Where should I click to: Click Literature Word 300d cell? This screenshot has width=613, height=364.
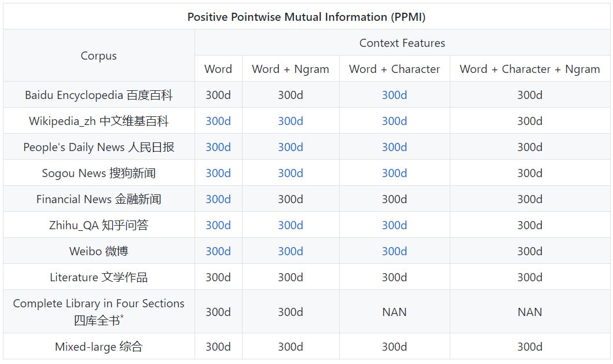coord(218,278)
